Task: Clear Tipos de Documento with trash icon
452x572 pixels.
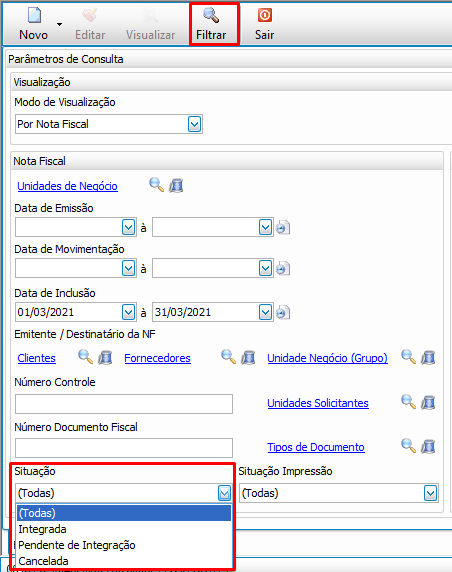Action: pyautogui.click(x=428, y=446)
